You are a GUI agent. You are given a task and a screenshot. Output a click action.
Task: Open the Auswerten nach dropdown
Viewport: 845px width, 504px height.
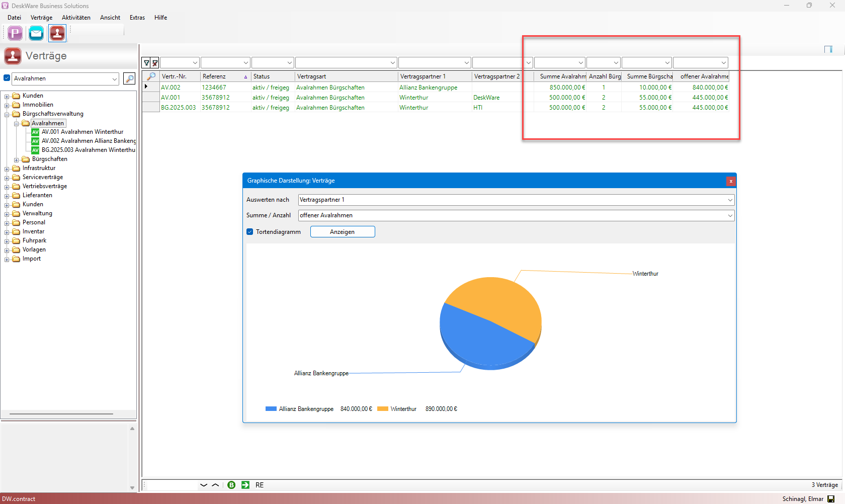point(730,200)
